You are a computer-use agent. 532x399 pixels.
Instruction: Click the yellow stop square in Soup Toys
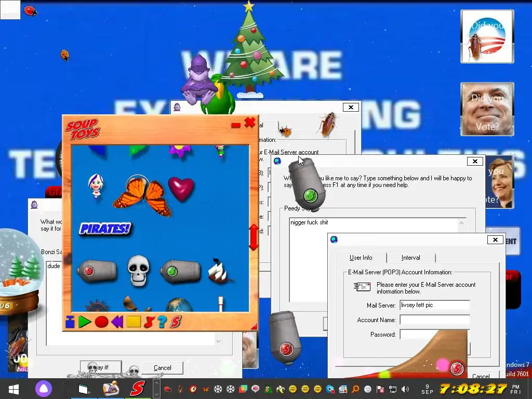[134, 321]
